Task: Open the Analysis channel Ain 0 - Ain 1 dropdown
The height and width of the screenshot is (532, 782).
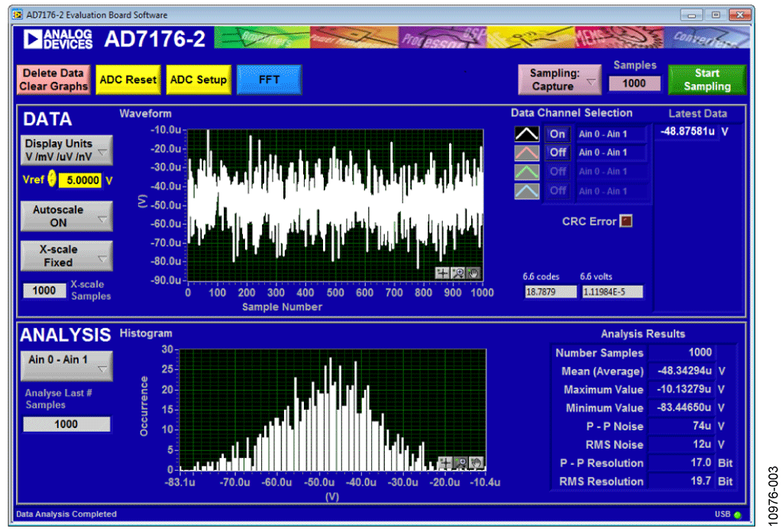Action: pyautogui.click(x=66, y=366)
